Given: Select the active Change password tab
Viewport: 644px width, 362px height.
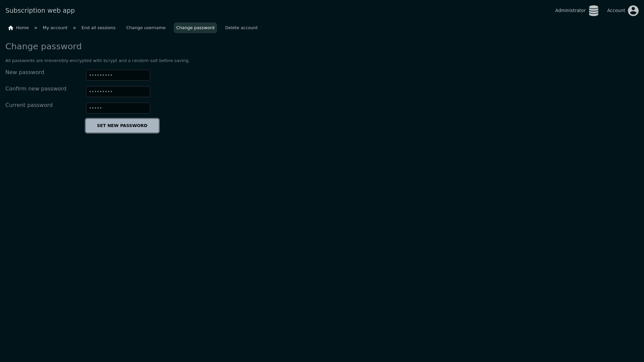Looking at the screenshot, I should point(195,28).
